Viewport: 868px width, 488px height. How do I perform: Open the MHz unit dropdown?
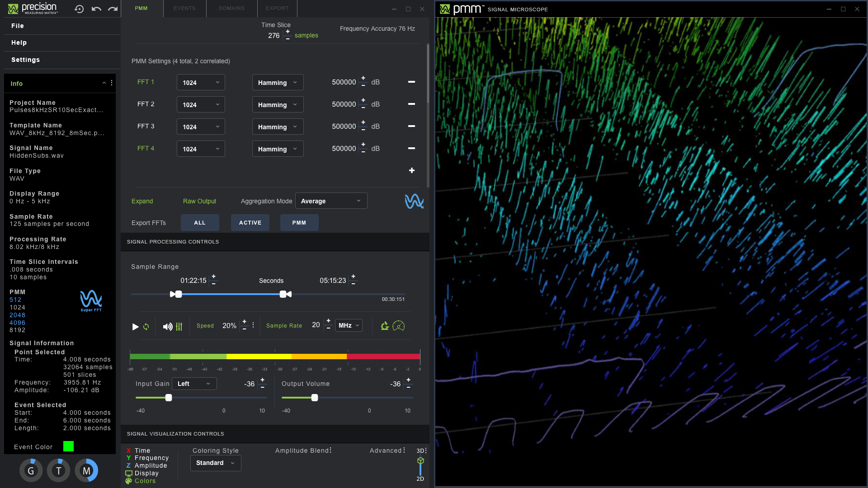pyautogui.click(x=349, y=325)
